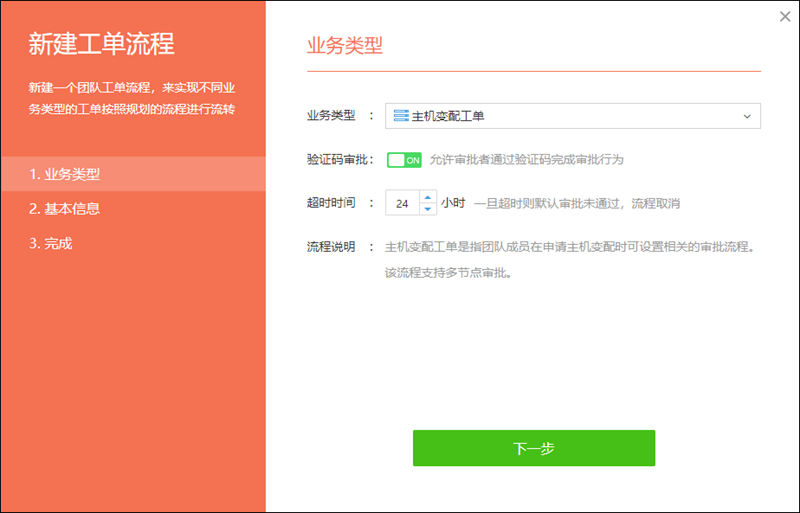
Task: Click the 小时 unit label
Action: (x=453, y=203)
